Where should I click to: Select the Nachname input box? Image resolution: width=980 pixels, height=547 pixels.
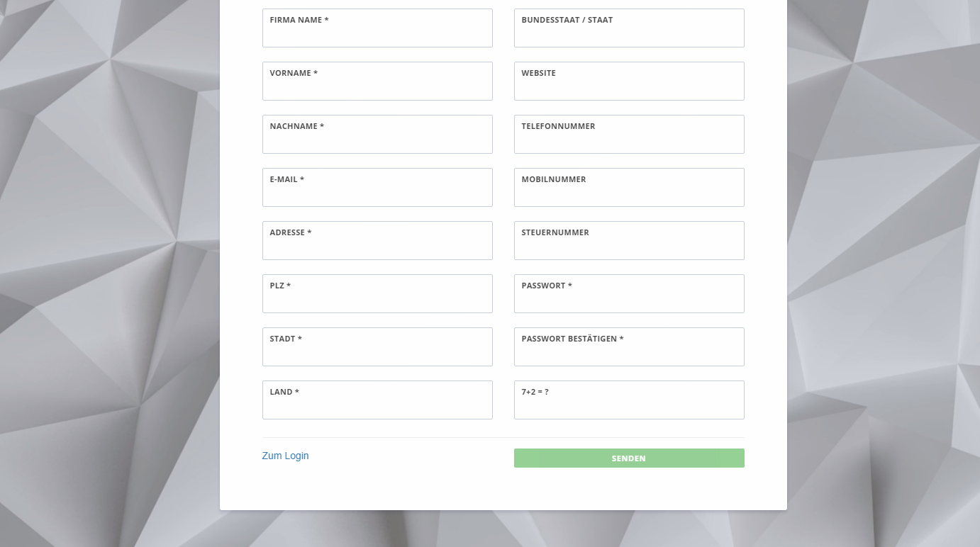coord(377,140)
